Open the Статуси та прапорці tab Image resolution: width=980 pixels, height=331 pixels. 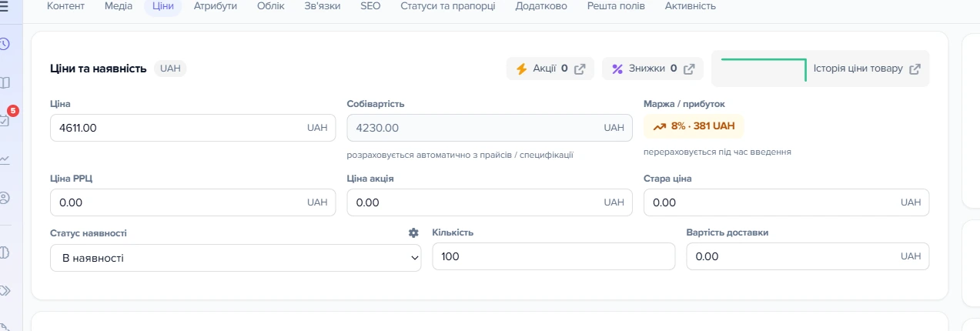pos(448,6)
